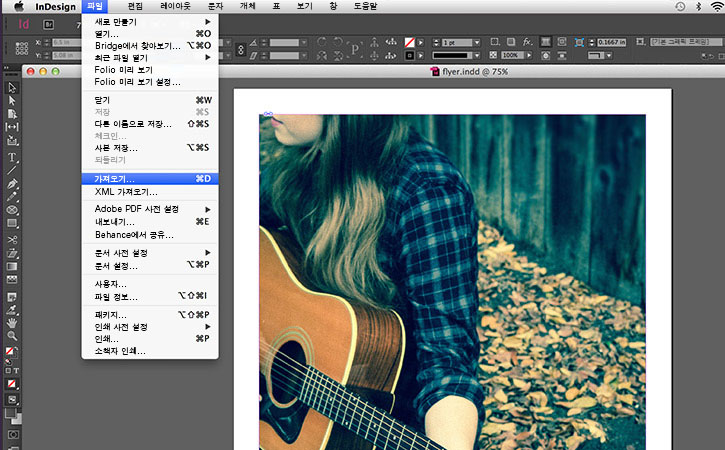Open the shear angle dropdown
The width and height of the screenshot is (725, 450).
click(x=304, y=55)
